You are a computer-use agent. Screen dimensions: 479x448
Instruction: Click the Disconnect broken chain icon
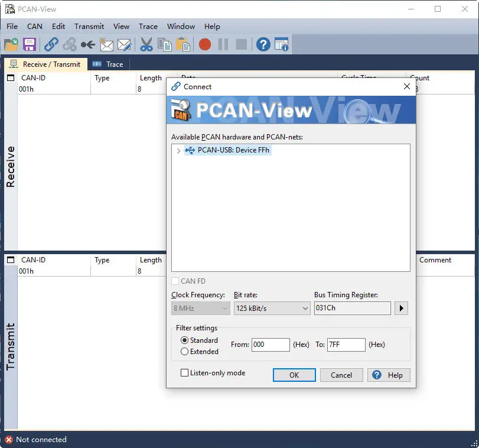pyautogui.click(x=70, y=44)
